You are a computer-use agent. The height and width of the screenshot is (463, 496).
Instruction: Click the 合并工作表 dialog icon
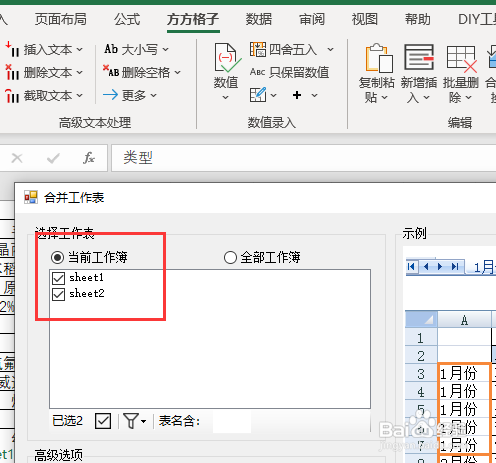point(31,197)
